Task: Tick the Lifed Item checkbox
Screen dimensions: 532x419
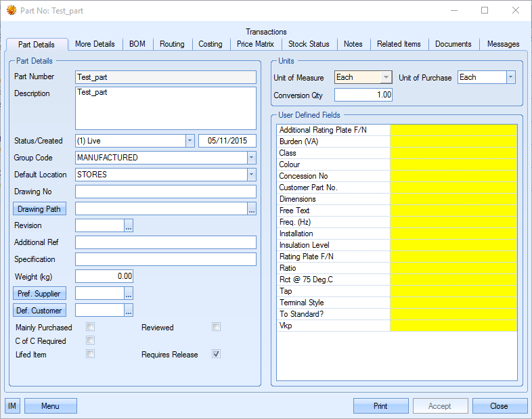Action: 91,354
